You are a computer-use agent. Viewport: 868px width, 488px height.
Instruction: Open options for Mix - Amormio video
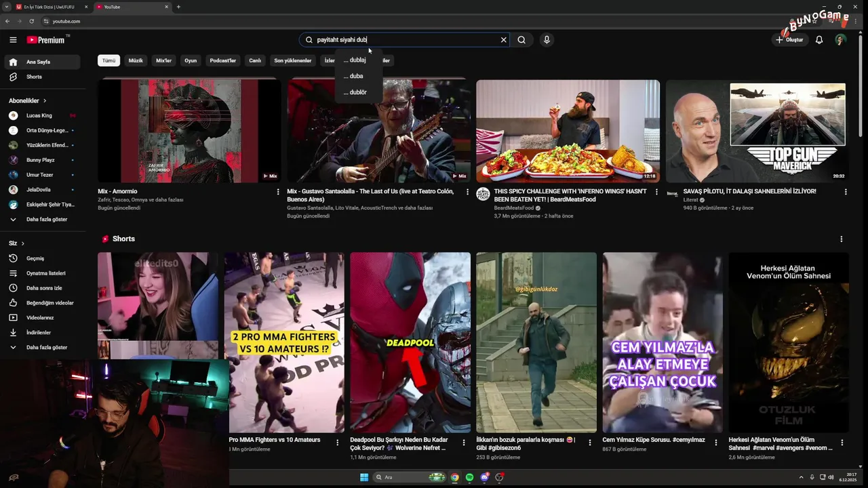tap(278, 192)
